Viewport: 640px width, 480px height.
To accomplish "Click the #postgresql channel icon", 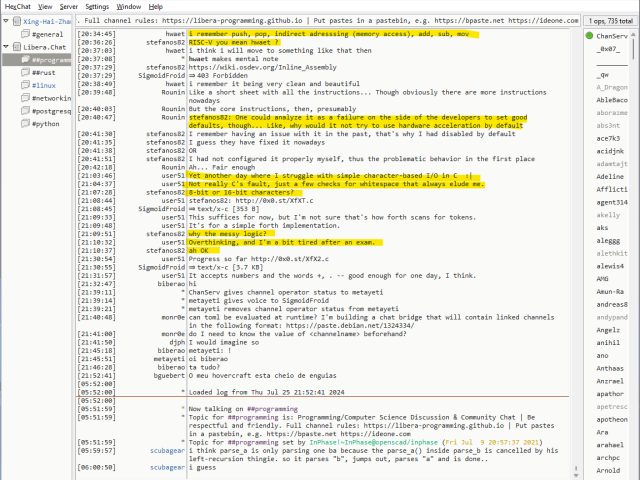I will [24, 112].
